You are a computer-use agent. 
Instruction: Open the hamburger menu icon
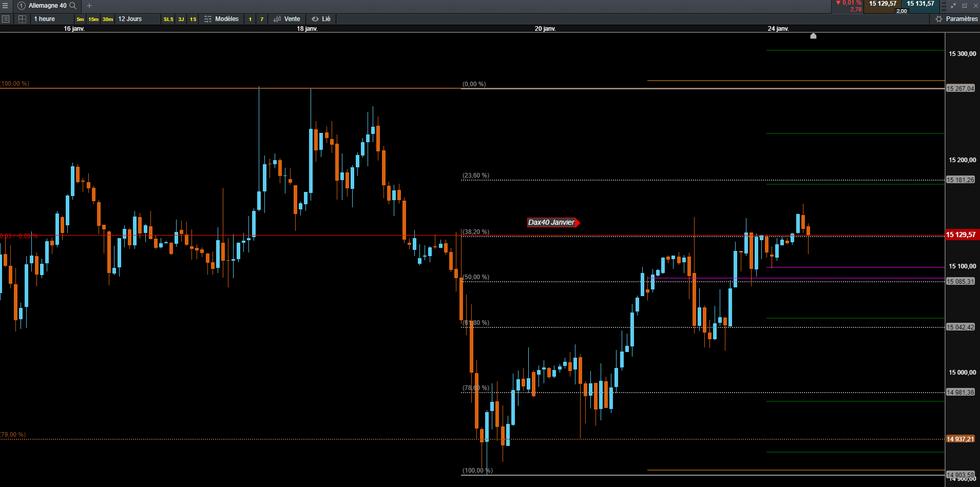click(5, 6)
